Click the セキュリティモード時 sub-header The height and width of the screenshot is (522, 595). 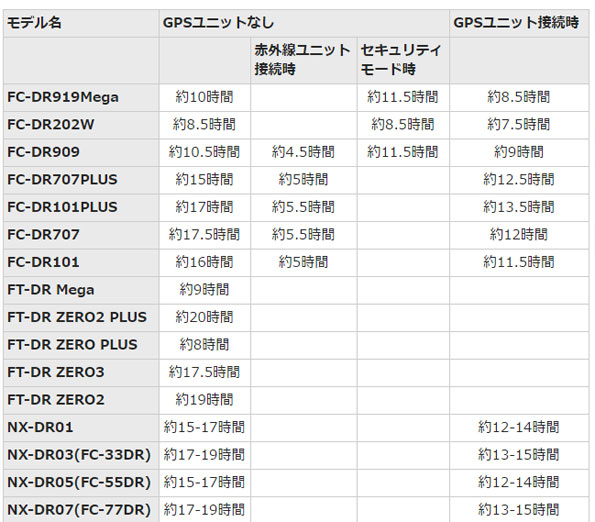(401, 60)
